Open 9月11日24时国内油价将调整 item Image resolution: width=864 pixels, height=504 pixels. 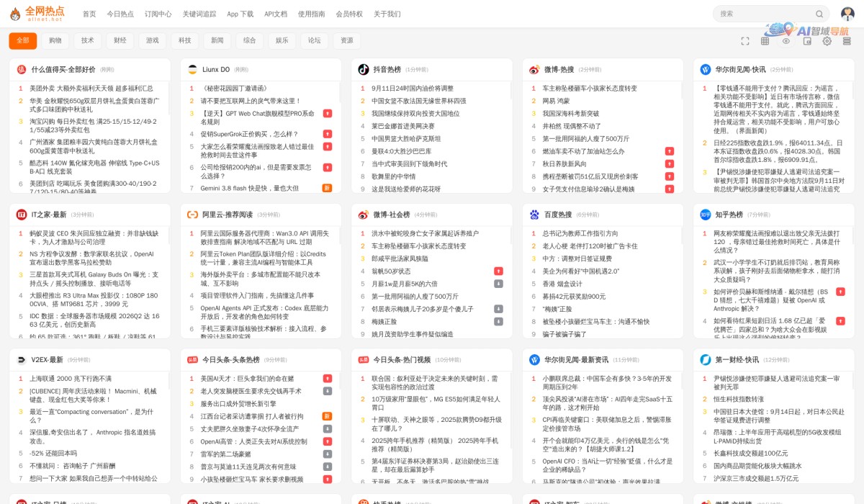[x=413, y=89]
